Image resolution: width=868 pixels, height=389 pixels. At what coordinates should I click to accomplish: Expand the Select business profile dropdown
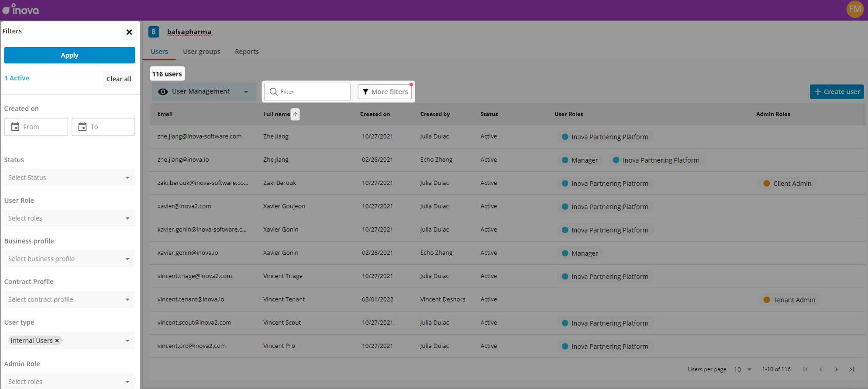(69, 259)
